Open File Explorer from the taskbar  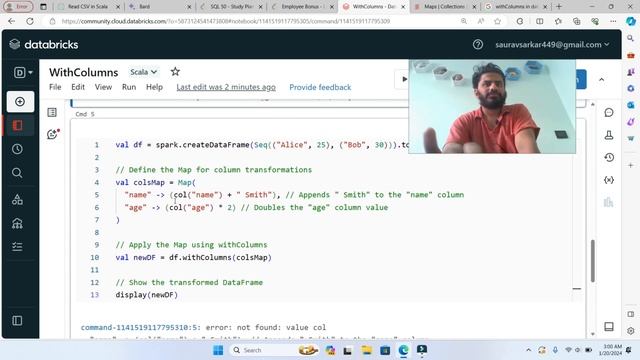coord(366,350)
